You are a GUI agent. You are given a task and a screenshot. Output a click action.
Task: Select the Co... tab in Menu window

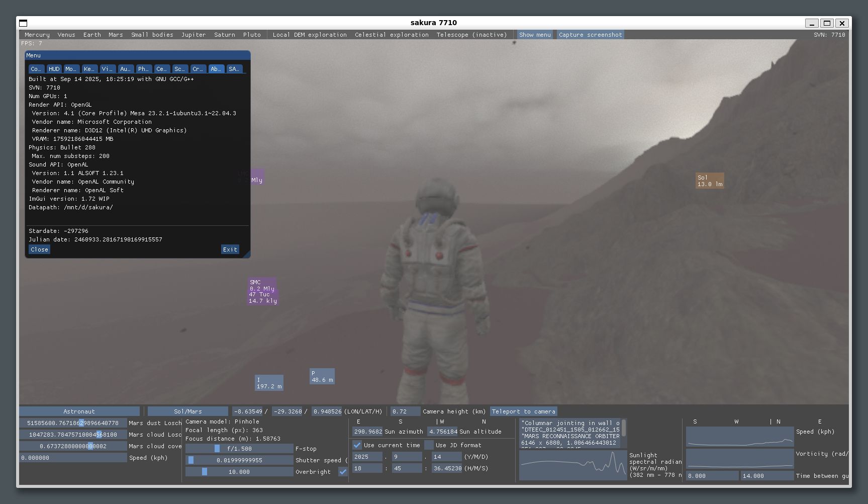click(x=36, y=69)
